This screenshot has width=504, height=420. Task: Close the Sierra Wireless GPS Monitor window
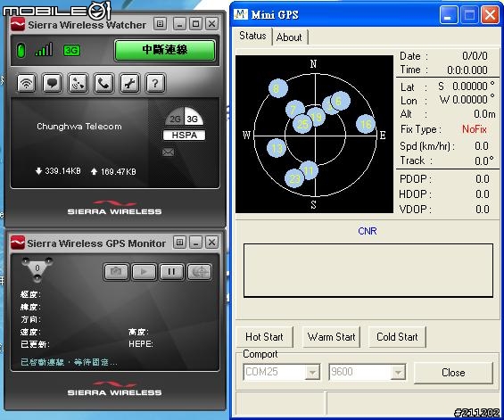[211, 243]
